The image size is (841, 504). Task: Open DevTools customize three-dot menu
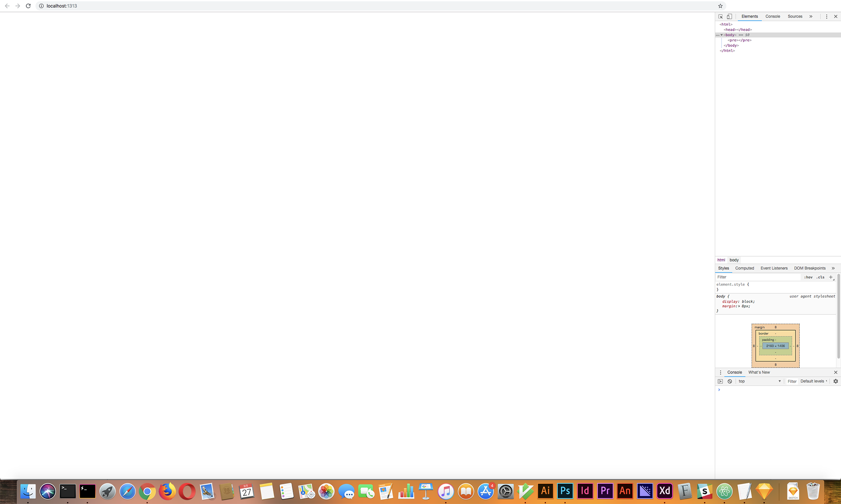click(x=827, y=17)
